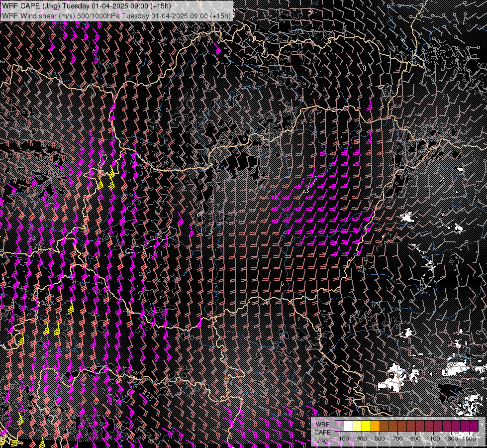Click the pale yellow CAPE legend swatch
The width and height of the screenshot is (487, 448).
tap(358, 426)
